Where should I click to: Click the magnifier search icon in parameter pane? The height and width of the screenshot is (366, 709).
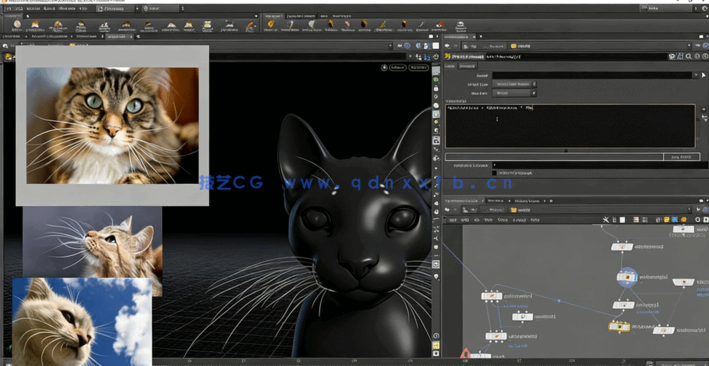[688, 57]
